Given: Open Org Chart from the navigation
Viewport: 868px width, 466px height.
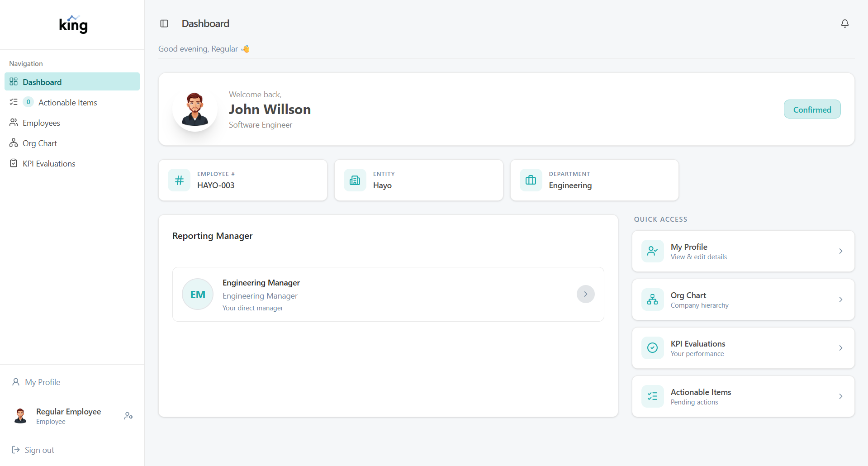Looking at the screenshot, I should [72, 143].
